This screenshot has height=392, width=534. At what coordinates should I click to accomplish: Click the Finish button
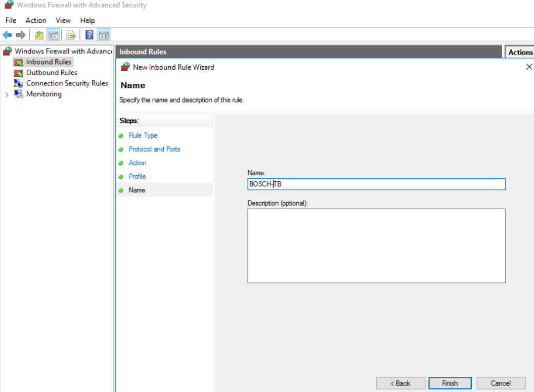(x=450, y=383)
